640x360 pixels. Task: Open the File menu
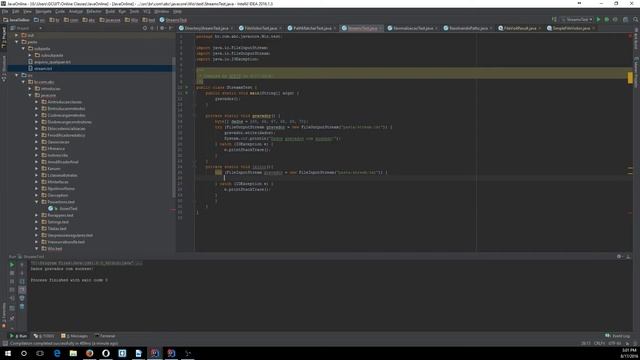point(5,11)
